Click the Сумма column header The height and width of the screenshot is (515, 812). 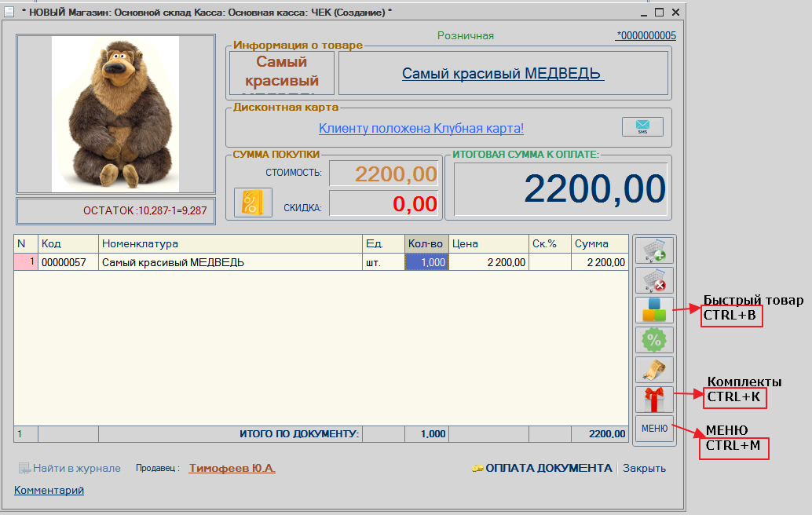point(600,244)
